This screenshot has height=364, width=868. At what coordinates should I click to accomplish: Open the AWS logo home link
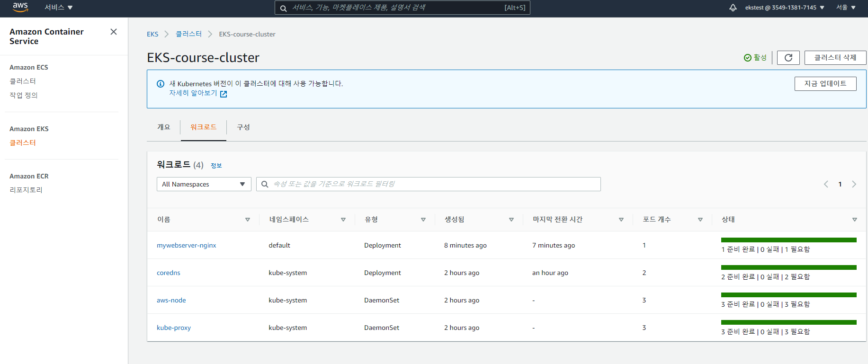pyautogui.click(x=20, y=7)
